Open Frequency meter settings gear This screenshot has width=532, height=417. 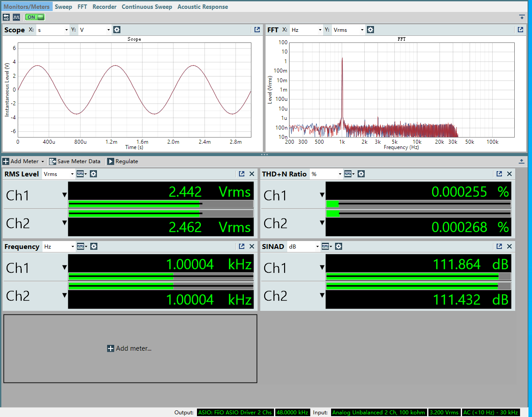tap(93, 246)
